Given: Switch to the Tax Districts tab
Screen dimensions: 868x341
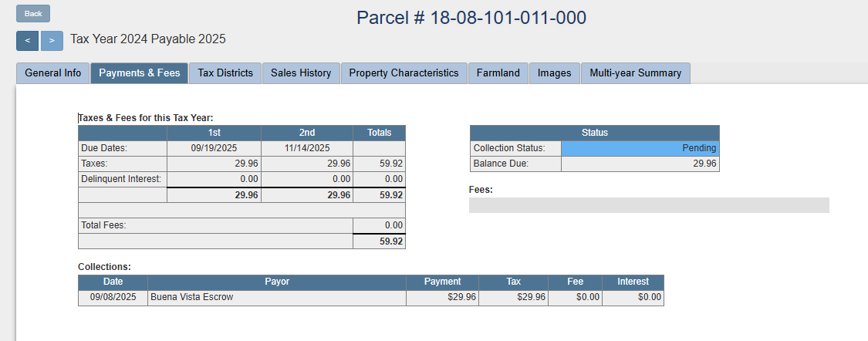Looking at the screenshot, I should coord(225,73).
